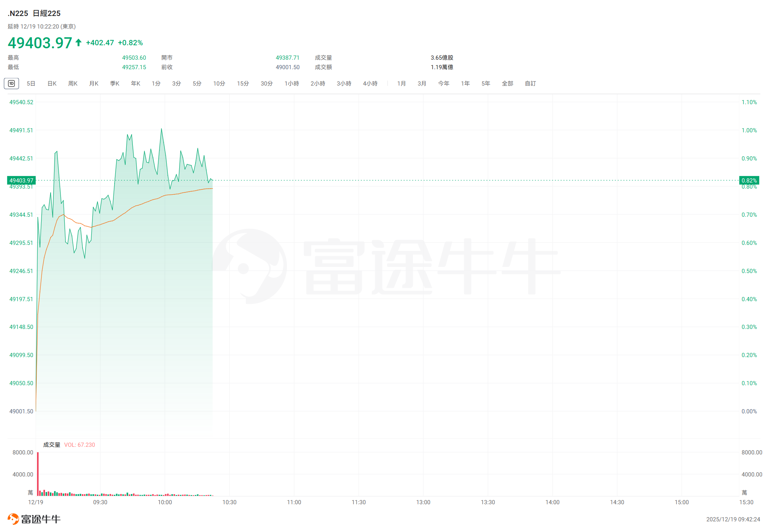
Task: Open the 周K weekly chart
Action: [73, 83]
